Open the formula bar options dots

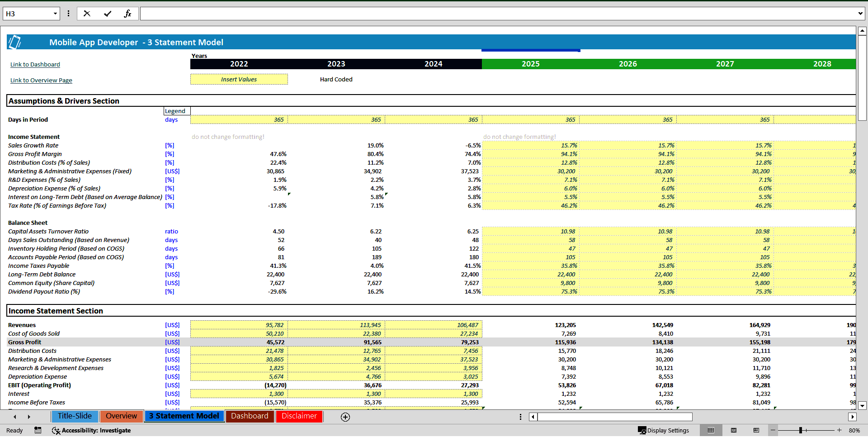68,14
